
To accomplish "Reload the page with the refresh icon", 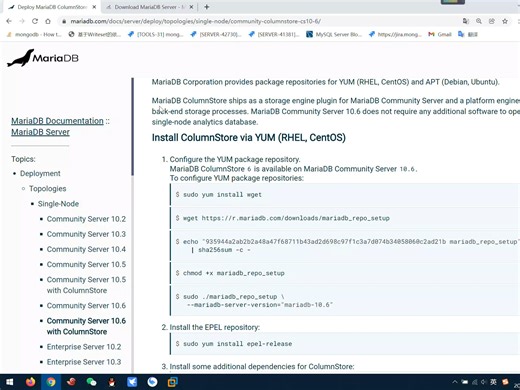I will [35, 21].
